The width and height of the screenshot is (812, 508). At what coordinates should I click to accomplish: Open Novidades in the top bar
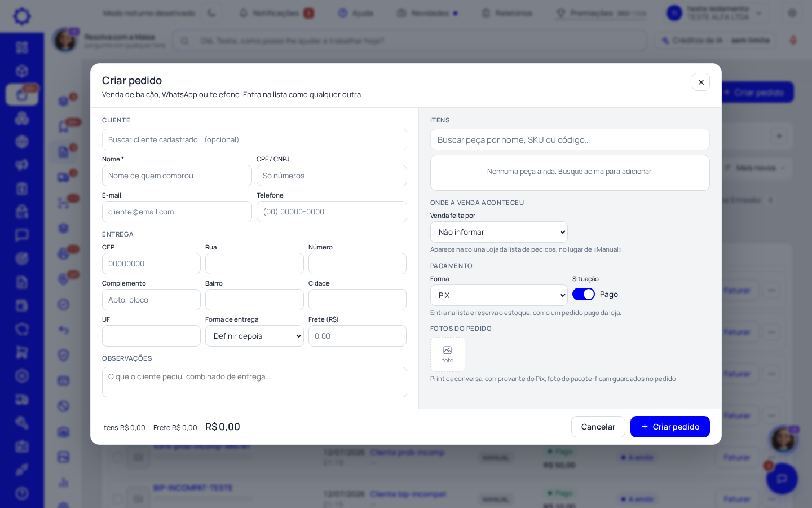pyautogui.click(x=427, y=13)
